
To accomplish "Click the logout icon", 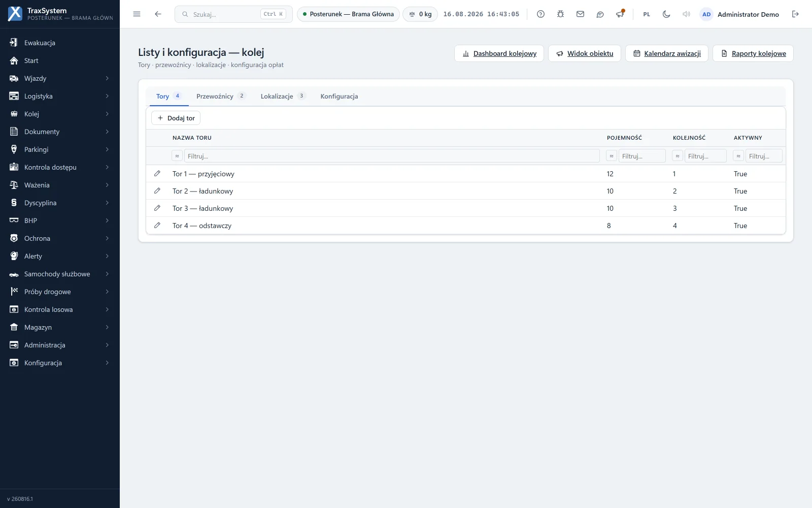I will point(795,14).
